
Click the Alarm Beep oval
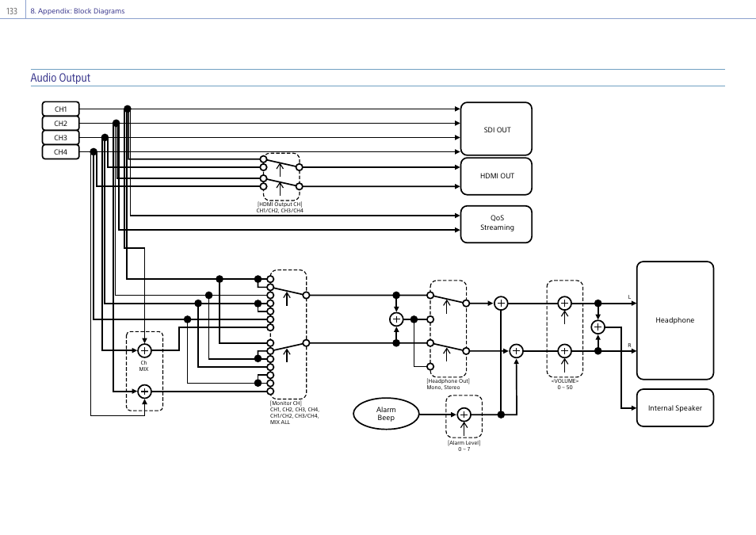pyautogui.click(x=386, y=414)
